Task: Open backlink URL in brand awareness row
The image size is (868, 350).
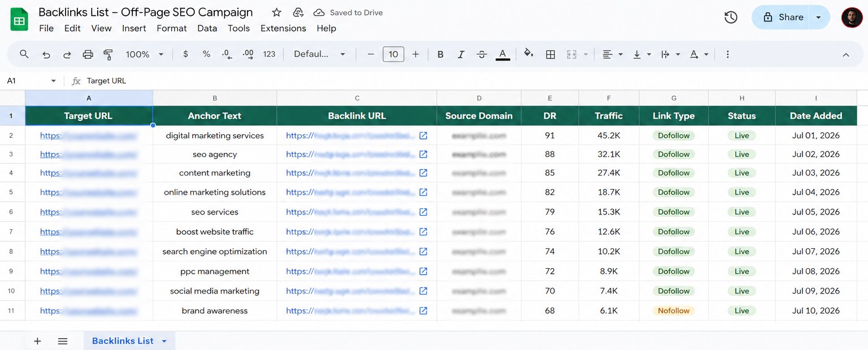Action: point(350,310)
